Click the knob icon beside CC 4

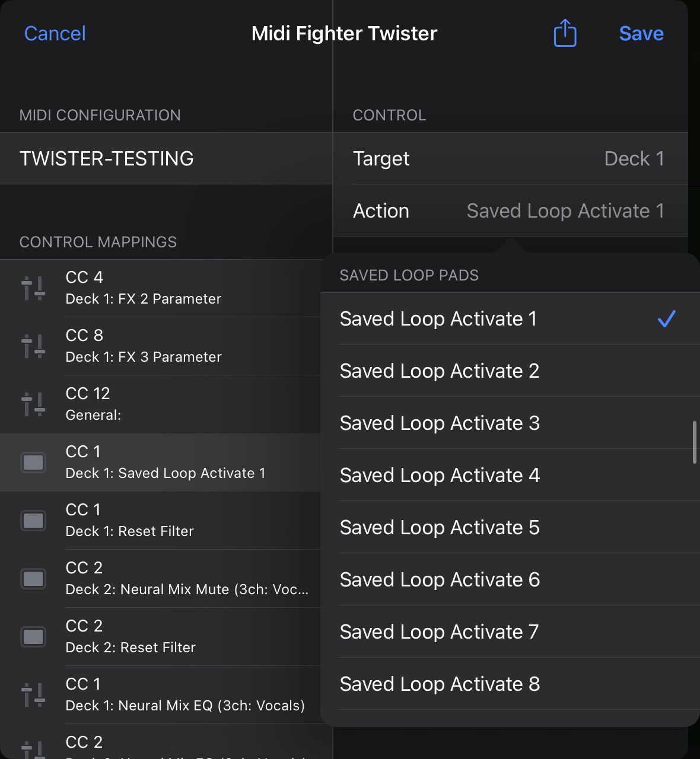33,288
